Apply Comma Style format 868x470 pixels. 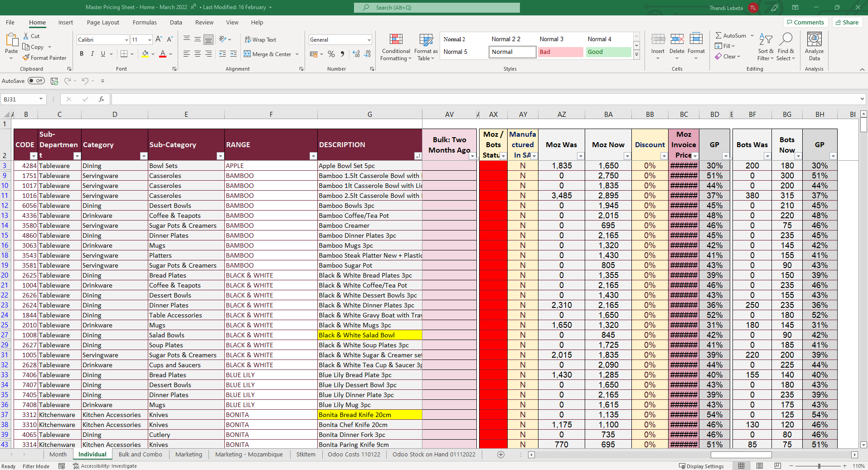click(343, 54)
